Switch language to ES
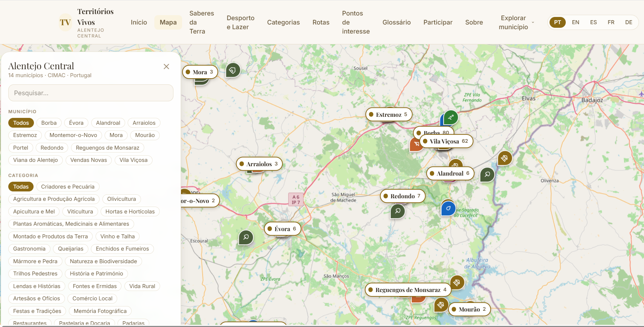Screen dimensions: 644x327 click(x=594, y=22)
